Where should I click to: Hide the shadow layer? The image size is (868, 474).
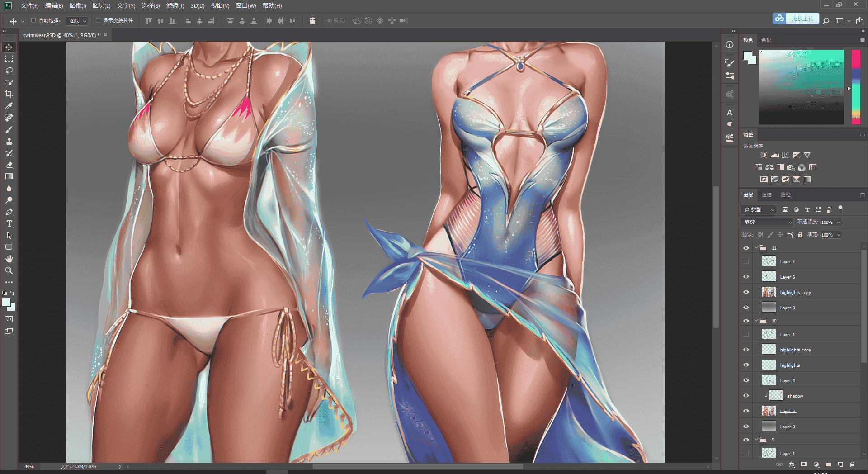(x=746, y=396)
